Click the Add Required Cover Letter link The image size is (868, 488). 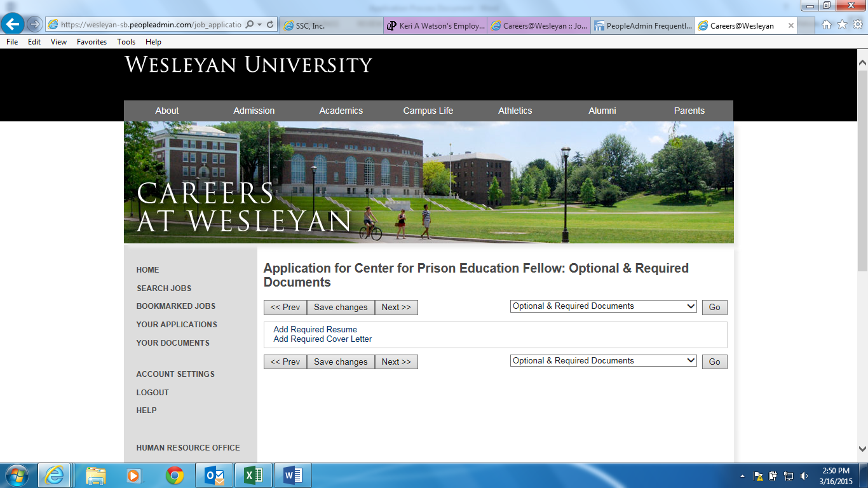(323, 339)
